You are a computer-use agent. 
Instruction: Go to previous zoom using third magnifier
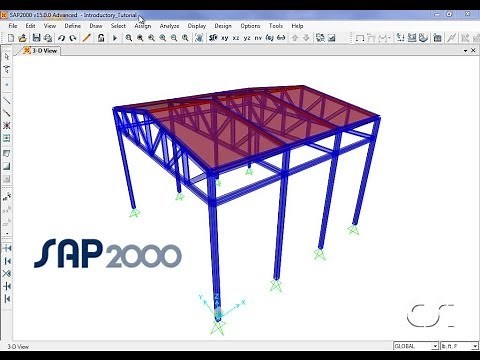coord(151,38)
